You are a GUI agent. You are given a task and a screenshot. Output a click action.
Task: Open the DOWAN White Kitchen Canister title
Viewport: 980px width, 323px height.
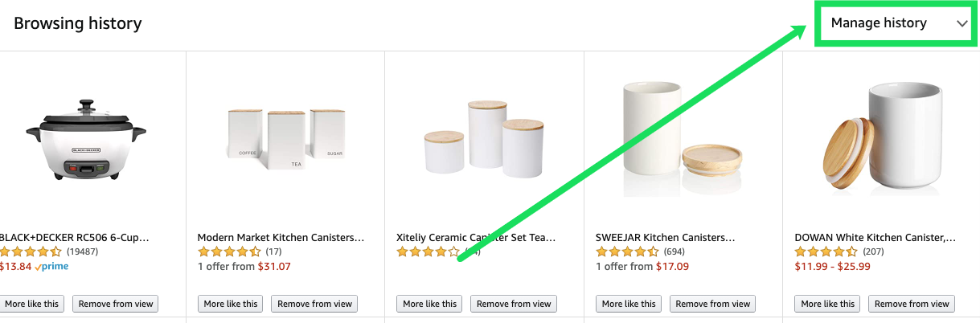[875, 238]
